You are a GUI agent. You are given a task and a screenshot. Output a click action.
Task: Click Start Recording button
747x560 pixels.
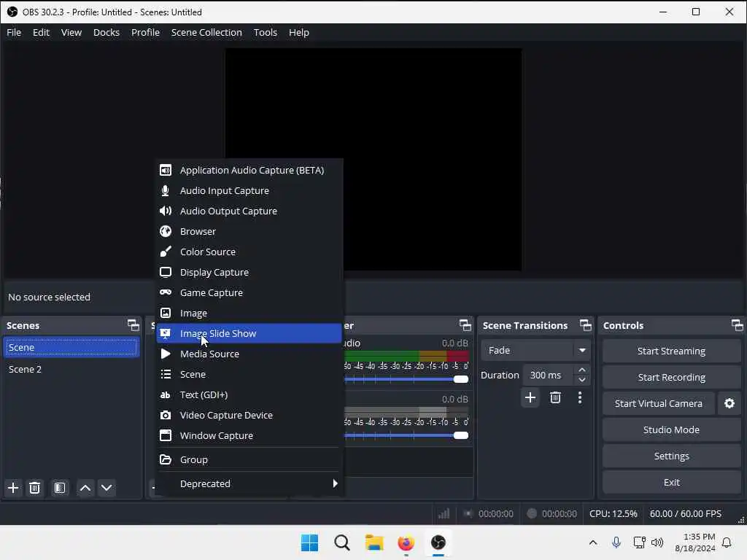point(671,378)
